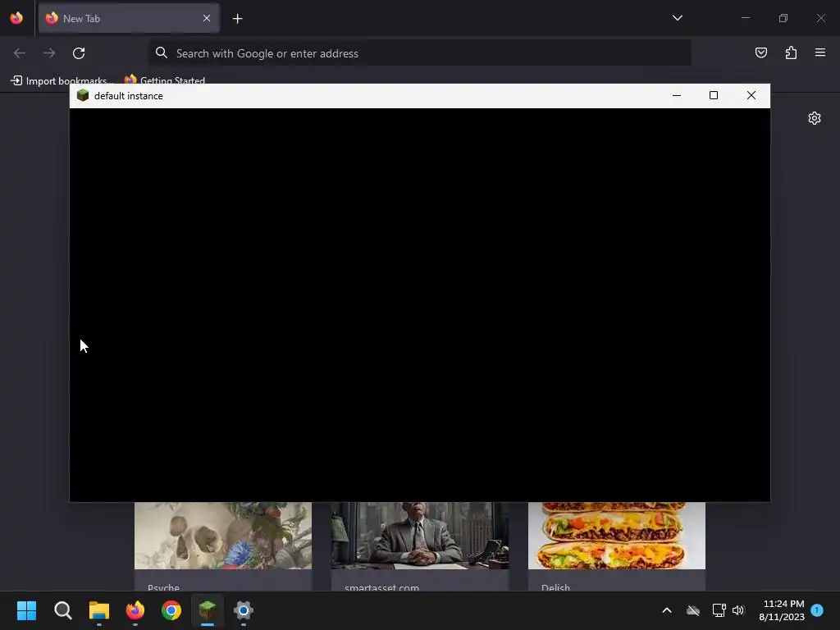
Task: Click the OneDrive cloud tray icon
Action: 693,610
